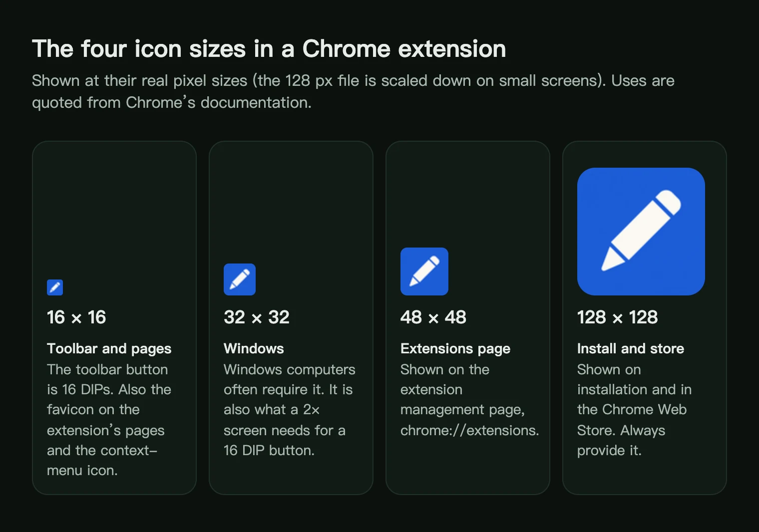This screenshot has height=532, width=759.
Task: Click the 32 × 32 pencil icon
Action: (240, 279)
